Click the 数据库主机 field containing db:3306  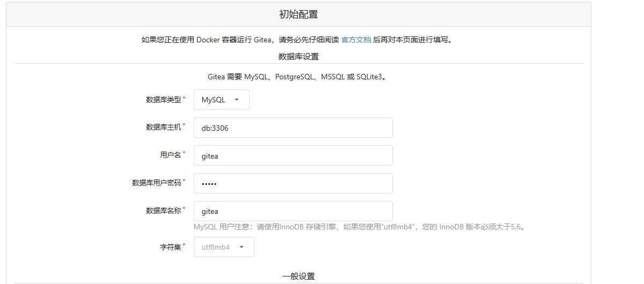click(x=293, y=128)
